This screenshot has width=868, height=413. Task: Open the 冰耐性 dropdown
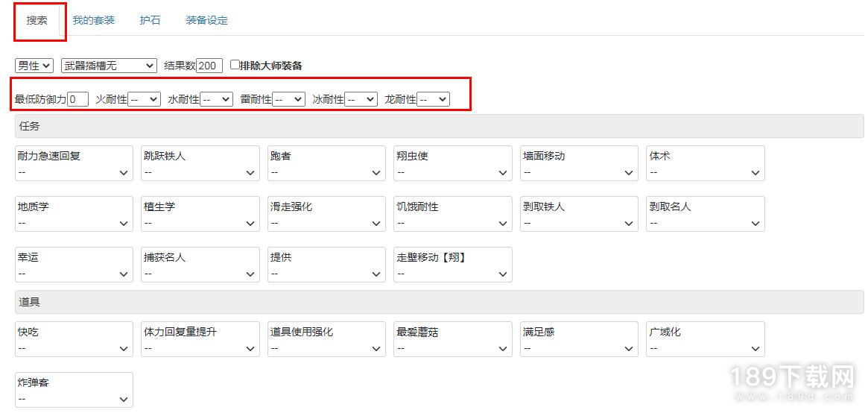coord(361,99)
